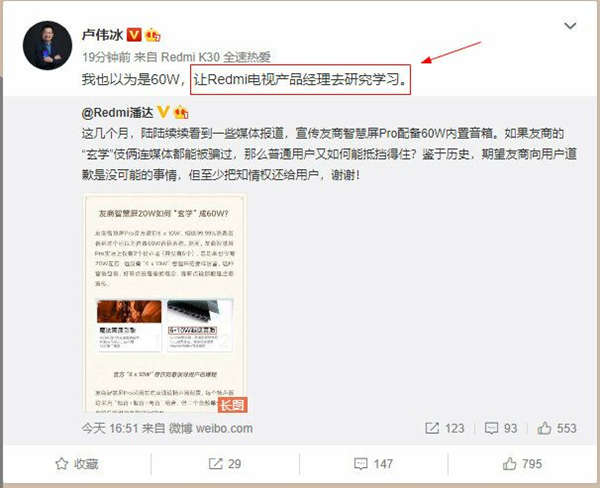
Task: Click the 长图 label on the image
Action: click(x=233, y=405)
